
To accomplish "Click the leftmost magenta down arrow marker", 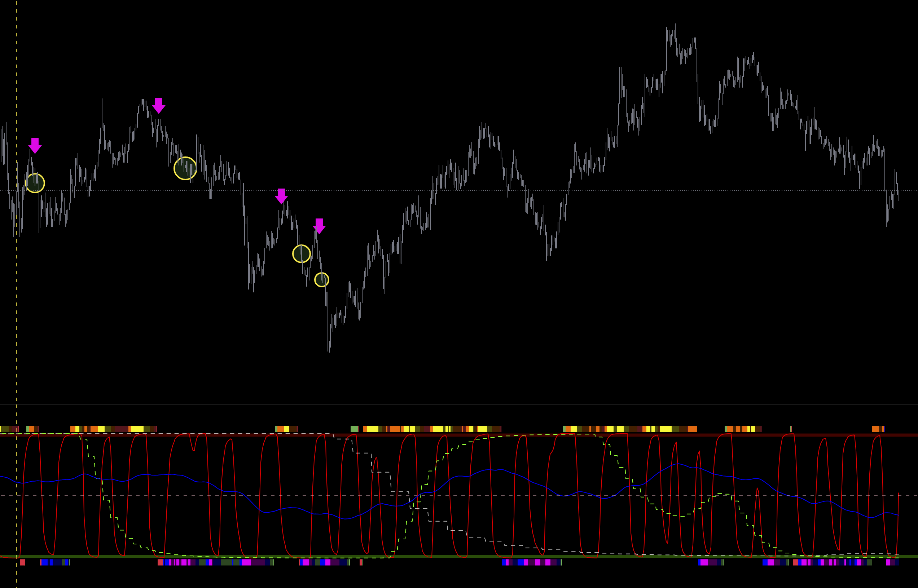I will [x=35, y=146].
